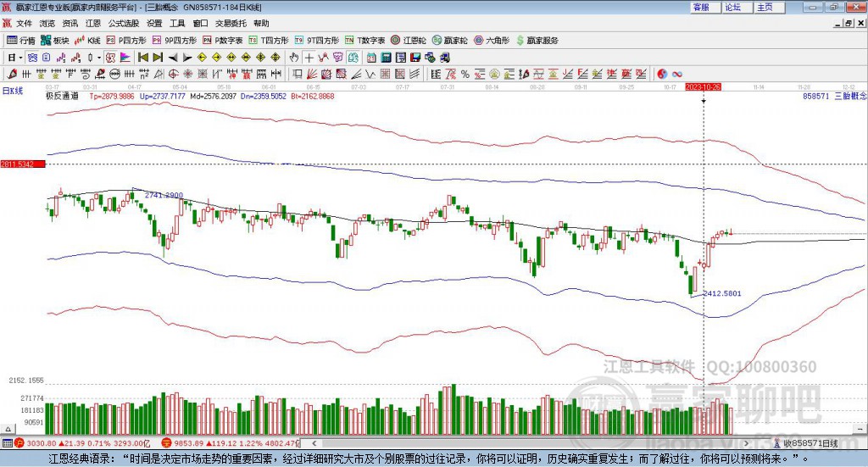Click the status bar grid icon

click(x=7, y=443)
